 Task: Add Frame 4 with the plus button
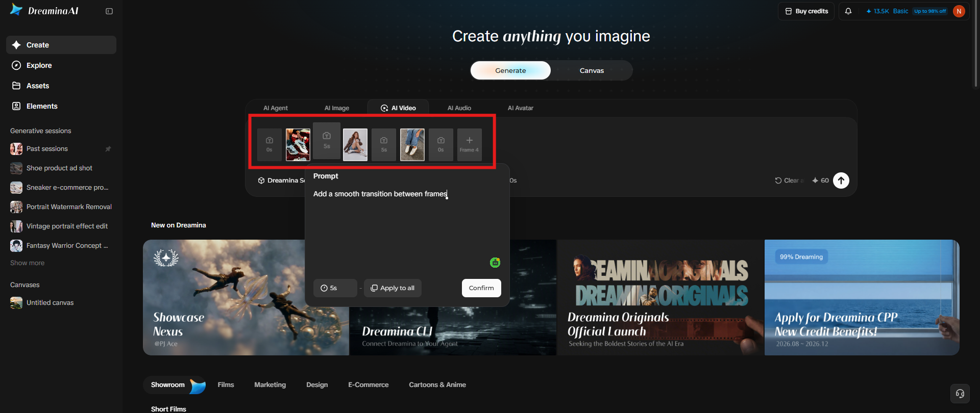coord(470,145)
